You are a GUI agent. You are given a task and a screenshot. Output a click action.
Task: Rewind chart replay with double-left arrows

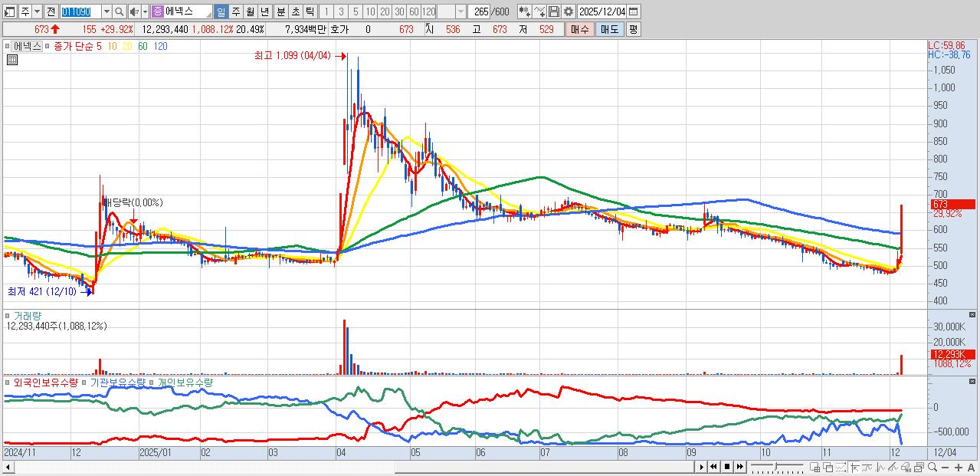(x=713, y=467)
